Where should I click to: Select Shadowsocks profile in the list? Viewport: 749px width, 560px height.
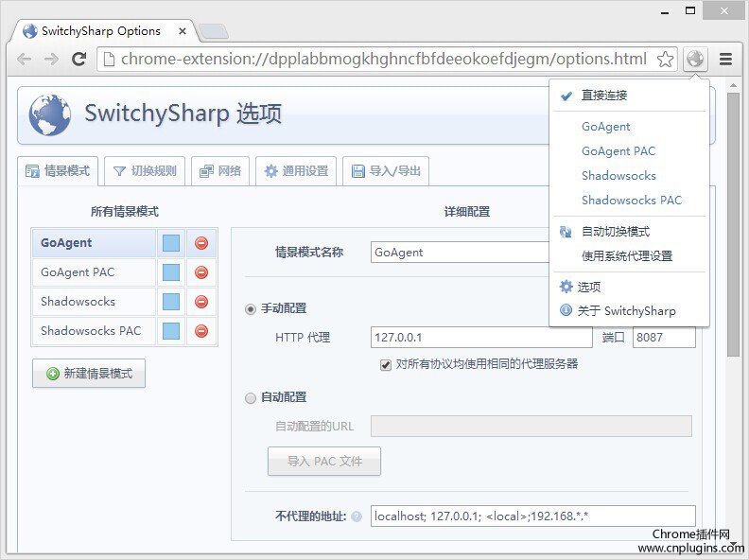tap(95, 302)
